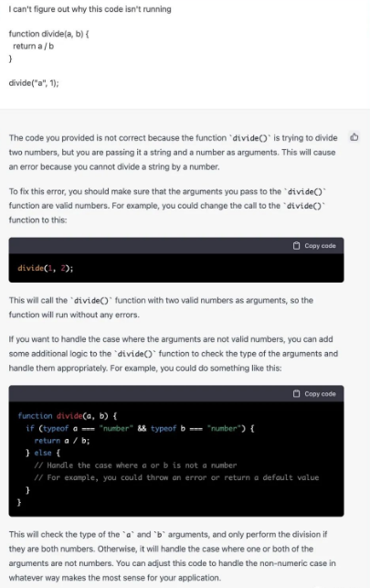Click paragraph starting 'If you want to handle'
370x588 pixels.
[174, 354]
